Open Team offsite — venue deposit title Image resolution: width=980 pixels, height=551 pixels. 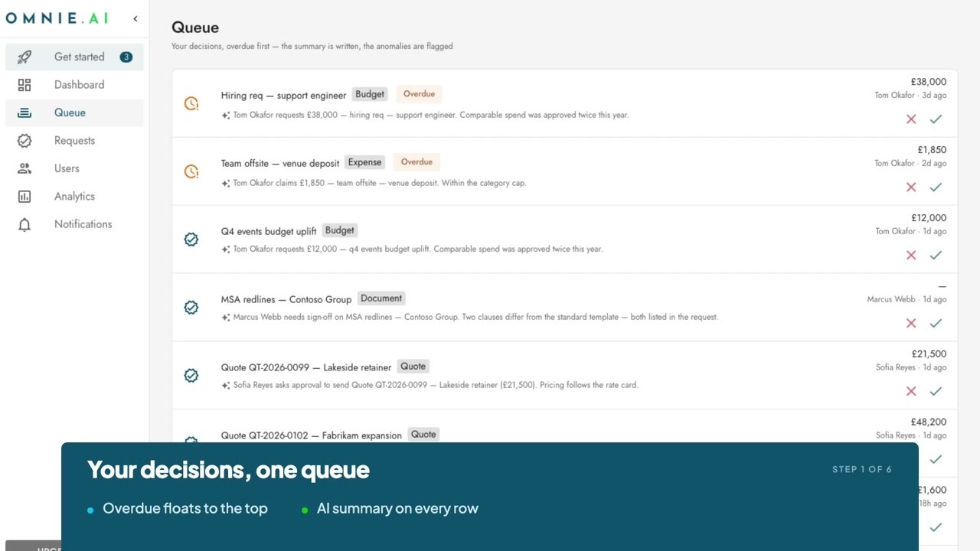(280, 164)
